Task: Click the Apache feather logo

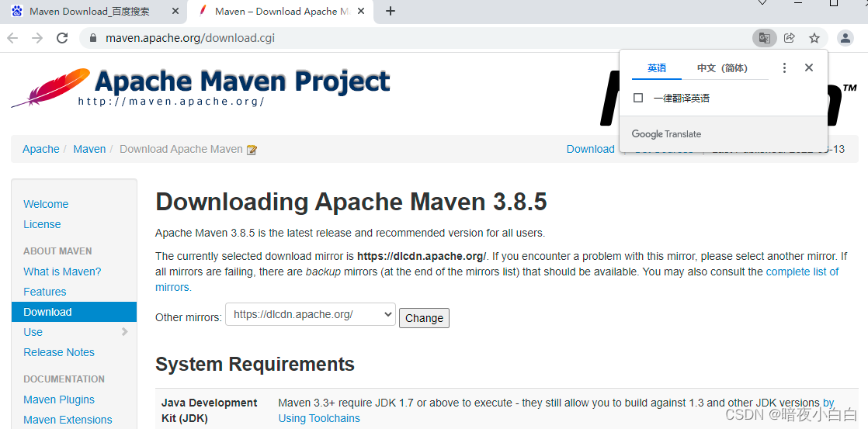Action: [50, 88]
